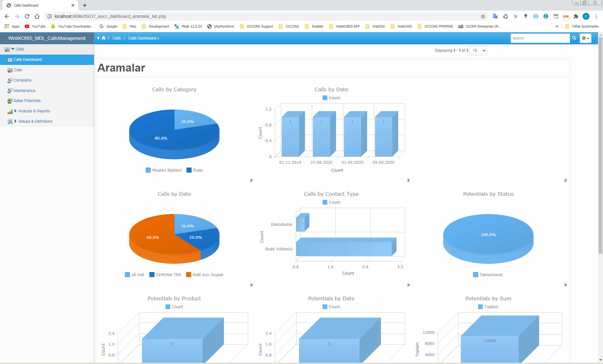This screenshot has width=603, height=364.
Task: Toggle İhale legend swatch
Action: coord(189,170)
